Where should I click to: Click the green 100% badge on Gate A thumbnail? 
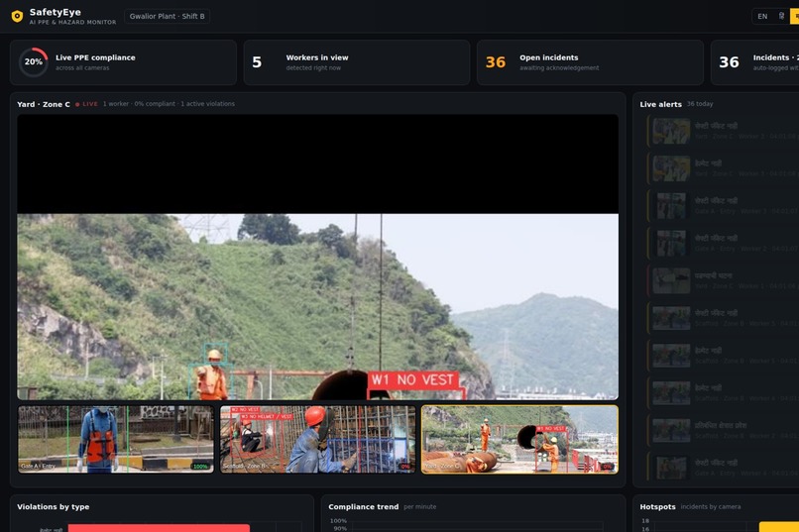[x=200, y=467]
